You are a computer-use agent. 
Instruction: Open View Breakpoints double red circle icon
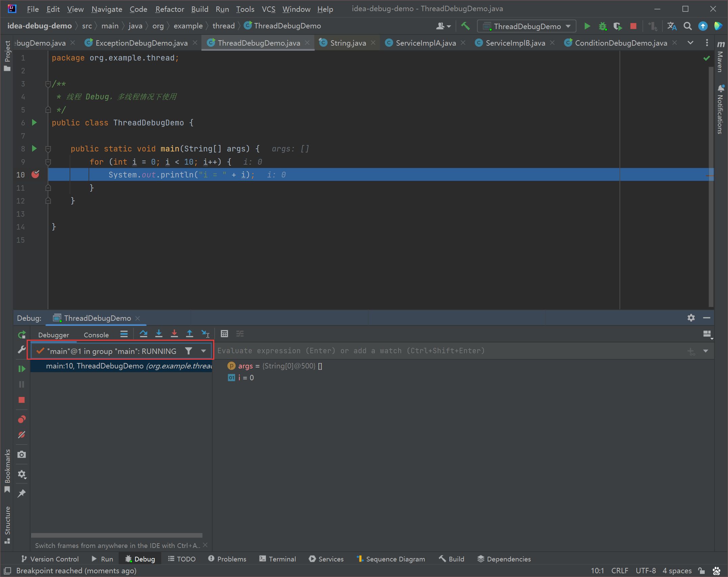(22, 419)
